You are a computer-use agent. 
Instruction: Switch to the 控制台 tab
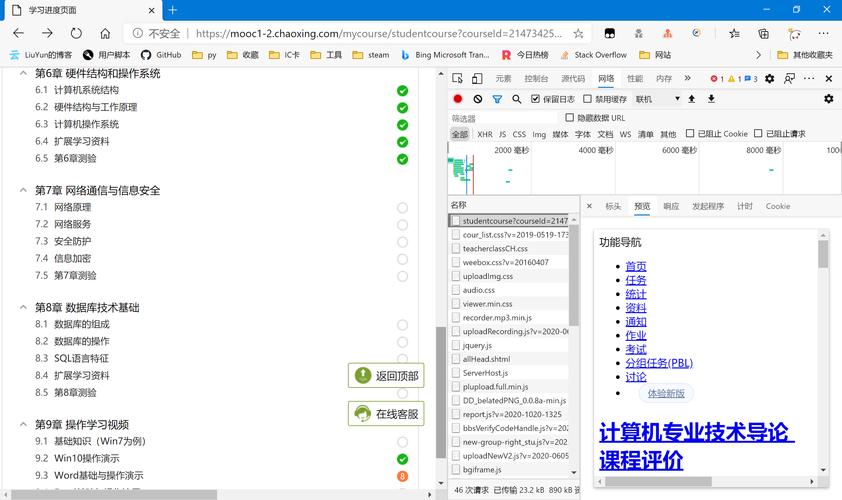pos(536,78)
